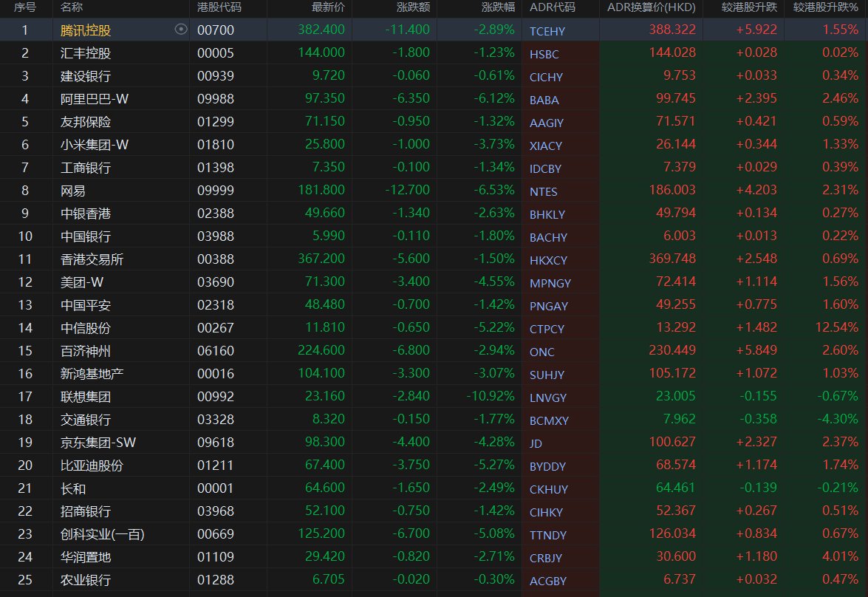868x597 pixels.
Task: Open 香港交易所 stock entry
Action: 92,259
